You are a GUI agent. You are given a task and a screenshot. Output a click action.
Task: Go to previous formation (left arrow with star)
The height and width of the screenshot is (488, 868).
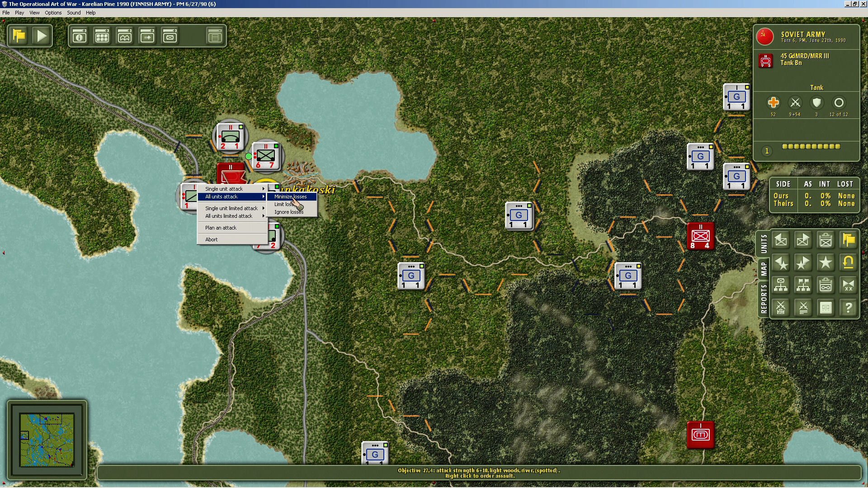pos(781,263)
